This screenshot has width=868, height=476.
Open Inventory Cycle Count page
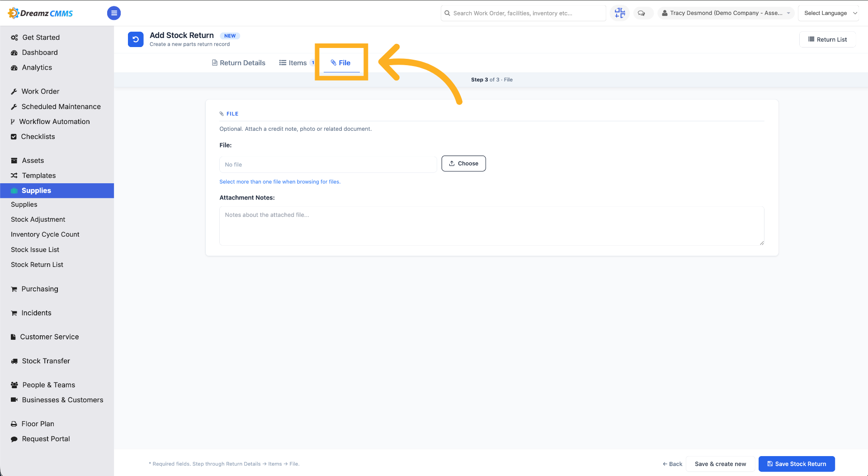click(x=45, y=234)
